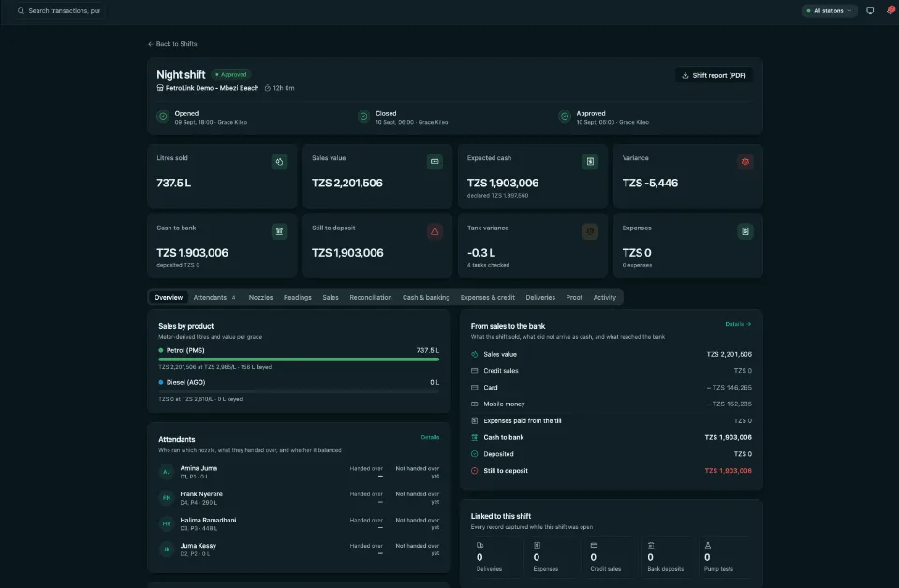Download the Shift report (PDF)
This screenshot has height=588, width=899.
[714, 76]
